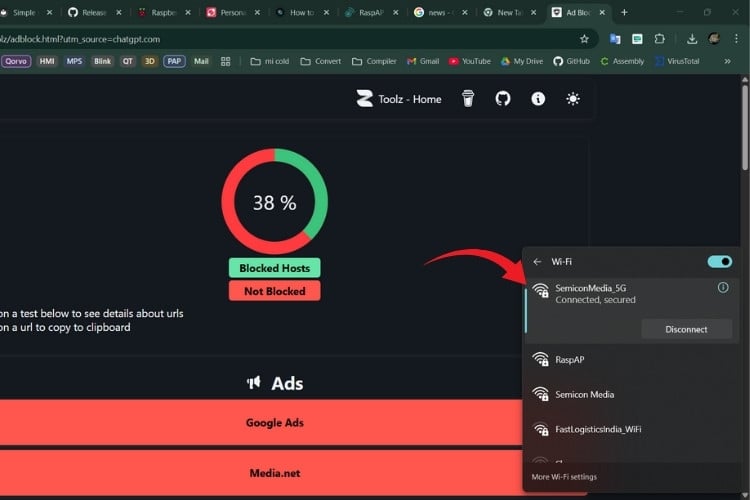Switch to the How to browser tab
This screenshot has width=750, height=500.
[301, 12]
